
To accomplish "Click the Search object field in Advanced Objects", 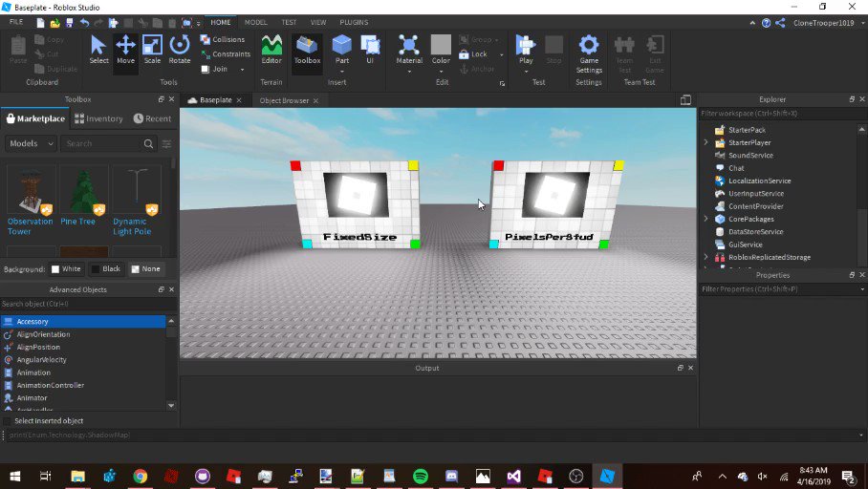I will 89,304.
